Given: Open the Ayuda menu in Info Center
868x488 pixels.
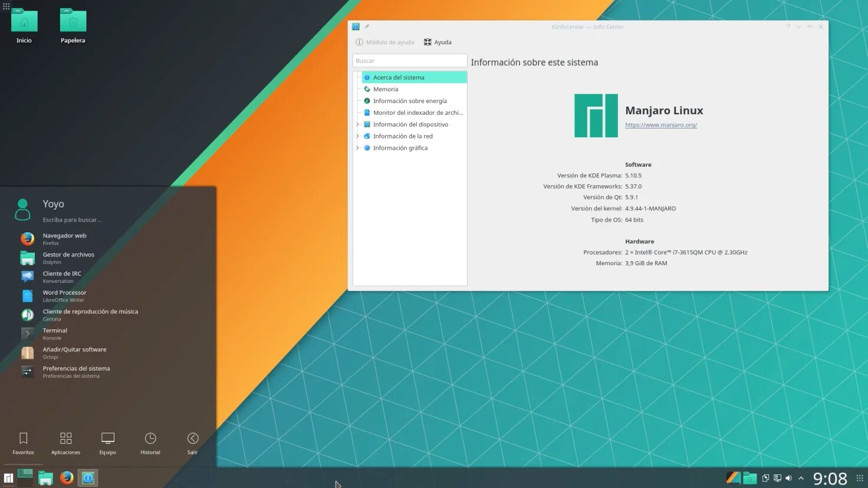Looking at the screenshot, I should pyautogui.click(x=438, y=42).
